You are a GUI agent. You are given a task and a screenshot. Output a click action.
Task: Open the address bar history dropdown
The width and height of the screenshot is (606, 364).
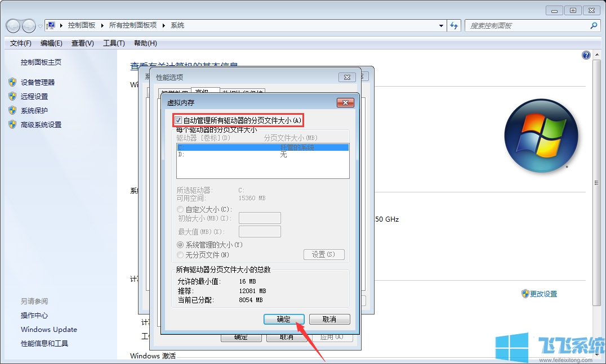[x=441, y=25]
